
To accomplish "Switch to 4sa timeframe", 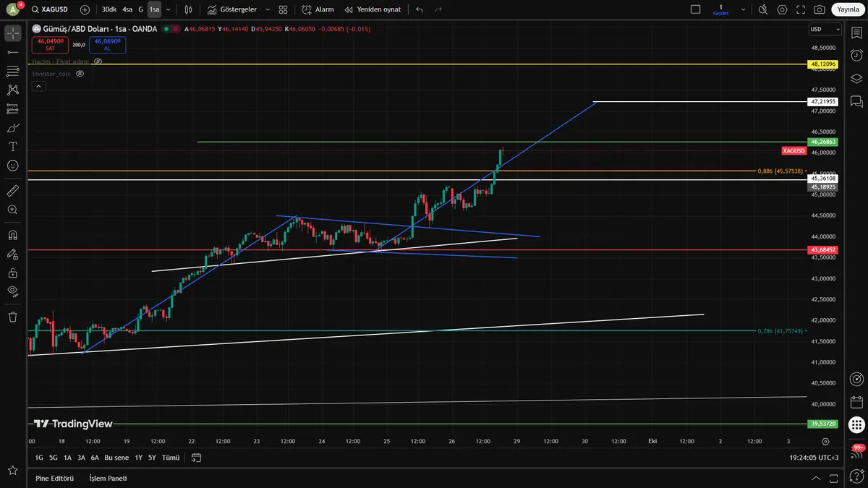I will (127, 9).
